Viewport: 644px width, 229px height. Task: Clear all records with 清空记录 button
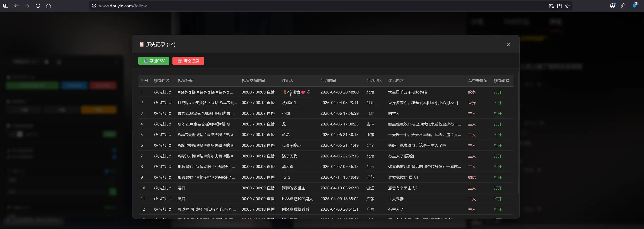[188, 61]
